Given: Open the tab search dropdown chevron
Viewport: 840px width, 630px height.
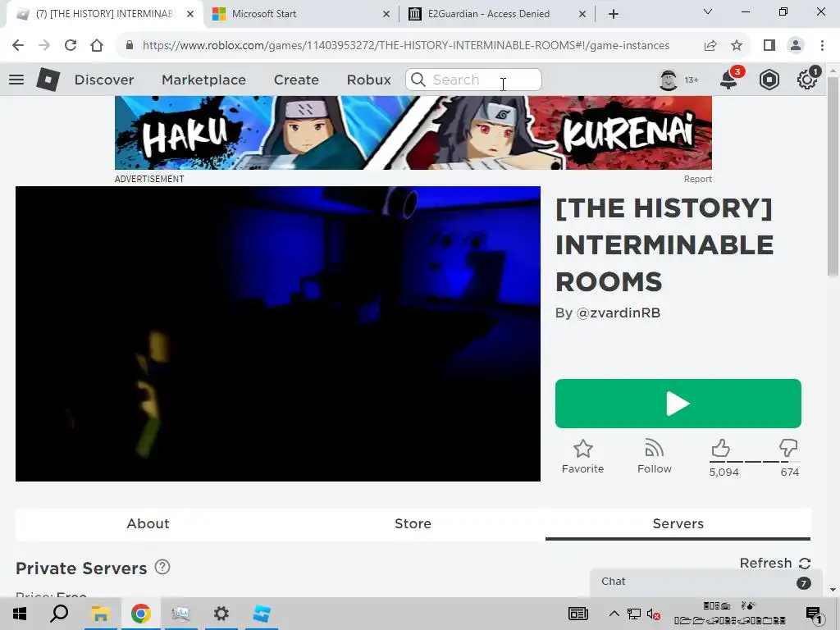Looking at the screenshot, I should (x=708, y=11).
